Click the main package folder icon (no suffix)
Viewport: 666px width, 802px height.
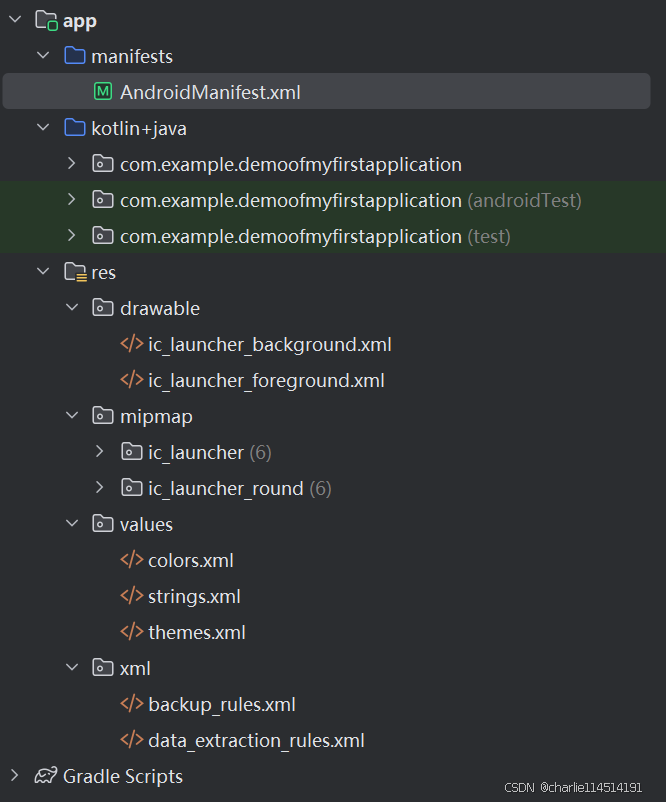tap(103, 164)
